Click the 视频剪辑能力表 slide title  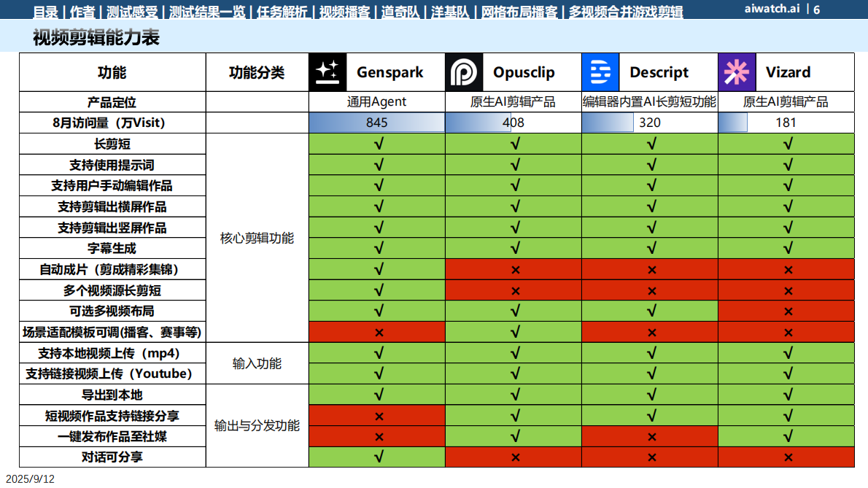pos(96,38)
